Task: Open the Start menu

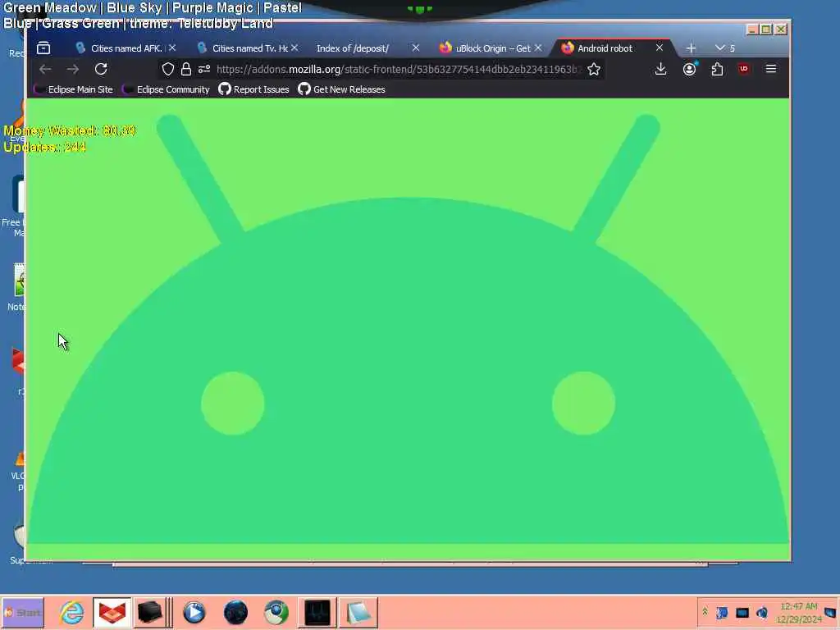Action: click(x=22, y=612)
